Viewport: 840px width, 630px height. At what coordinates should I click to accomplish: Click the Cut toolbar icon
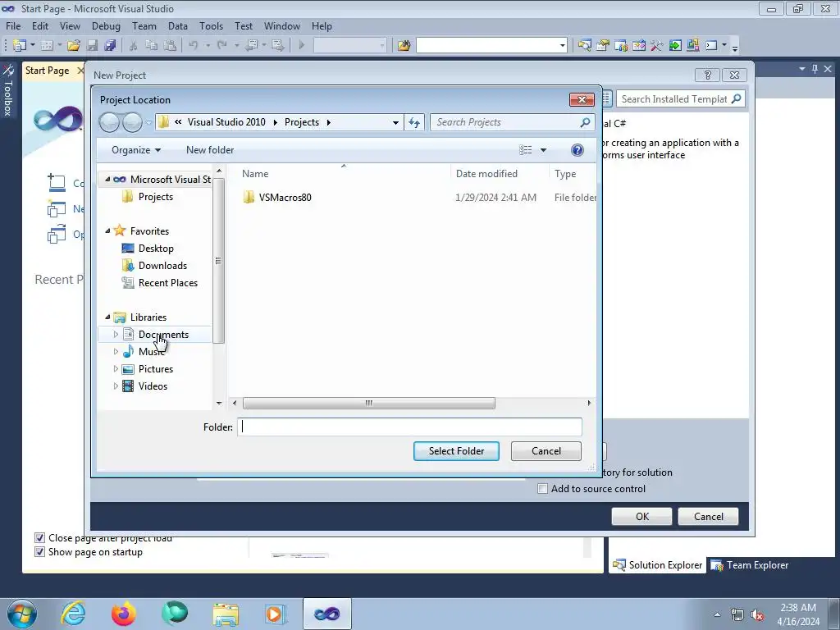(134, 46)
